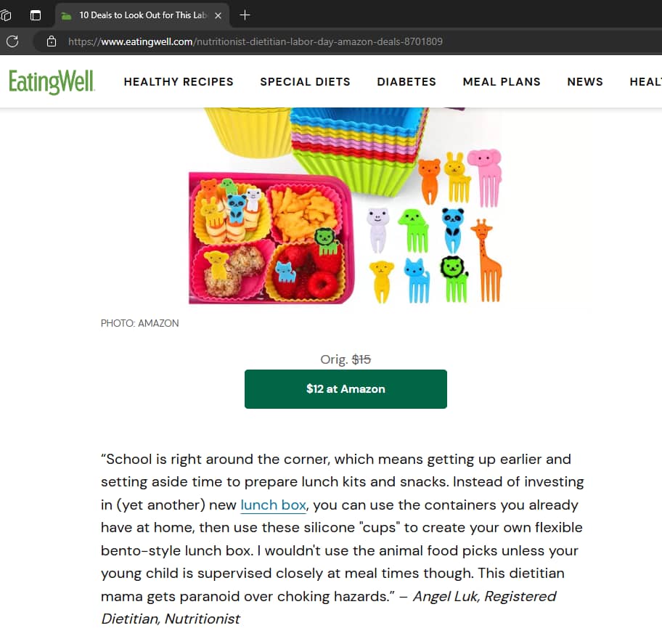Navigate to the News section

point(585,81)
